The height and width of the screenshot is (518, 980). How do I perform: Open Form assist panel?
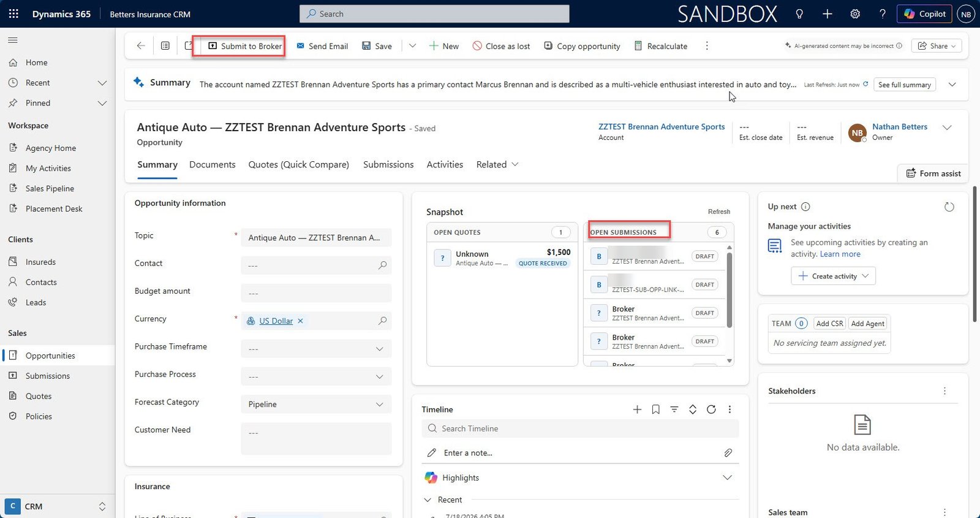pos(933,173)
